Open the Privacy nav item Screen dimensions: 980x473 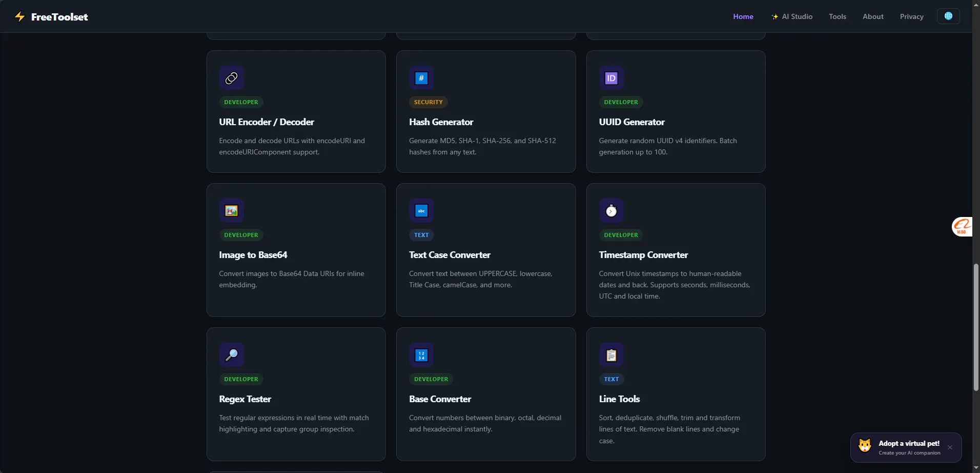pyautogui.click(x=912, y=16)
